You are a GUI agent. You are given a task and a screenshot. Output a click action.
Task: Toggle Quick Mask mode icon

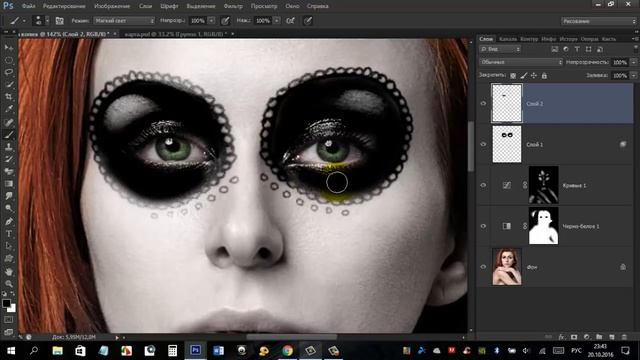[9, 320]
